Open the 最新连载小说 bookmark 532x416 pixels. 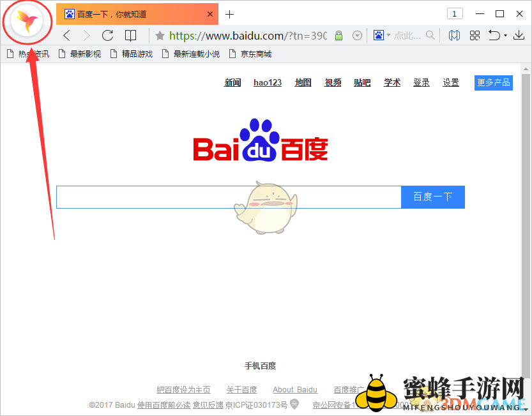pos(191,54)
